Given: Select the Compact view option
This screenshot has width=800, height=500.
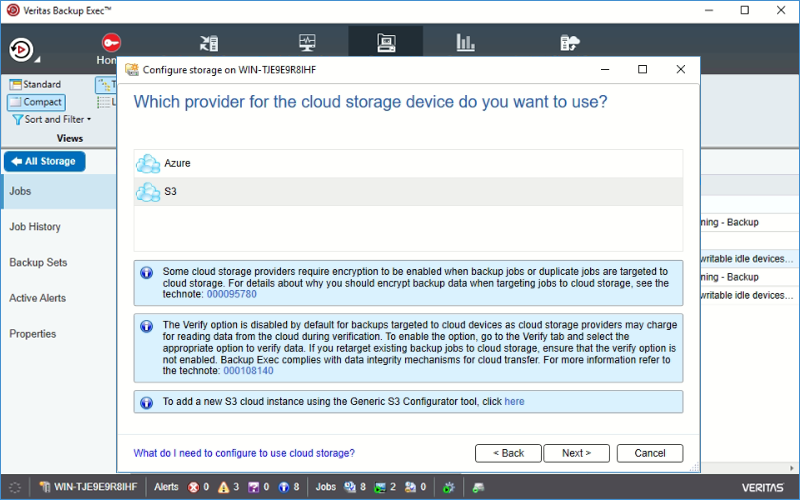Looking at the screenshot, I should click(x=36, y=102).
